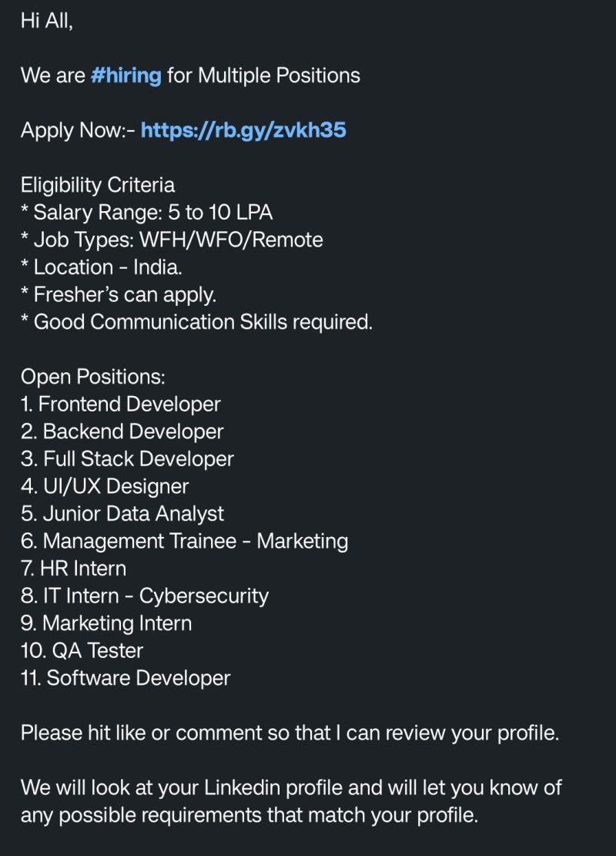The width and height of the screenshot is (616, 856).
Task: Click the 'Open Positions:' heading
Action: click(x=92, y=377)
